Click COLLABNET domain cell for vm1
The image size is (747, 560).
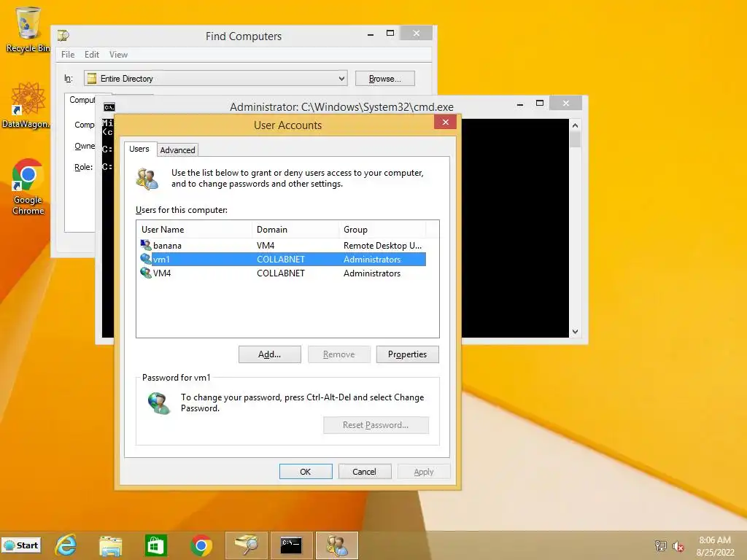point(281,259)
